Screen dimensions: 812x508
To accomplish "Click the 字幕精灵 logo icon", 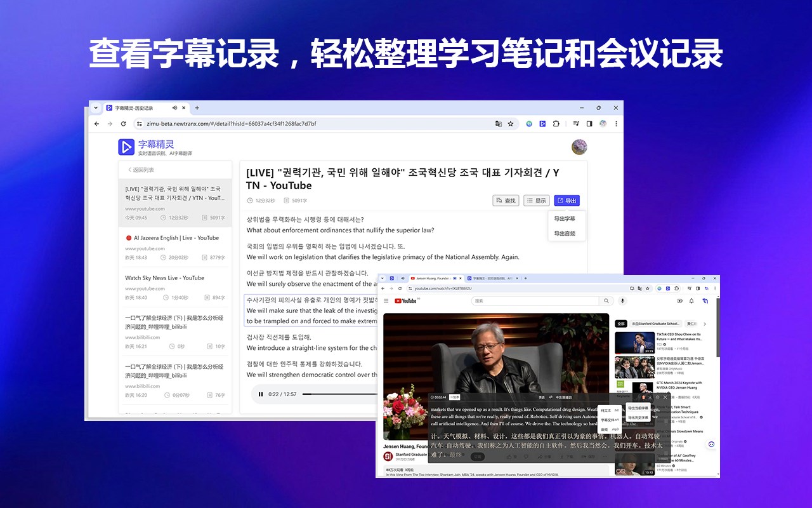I will 126,147.
